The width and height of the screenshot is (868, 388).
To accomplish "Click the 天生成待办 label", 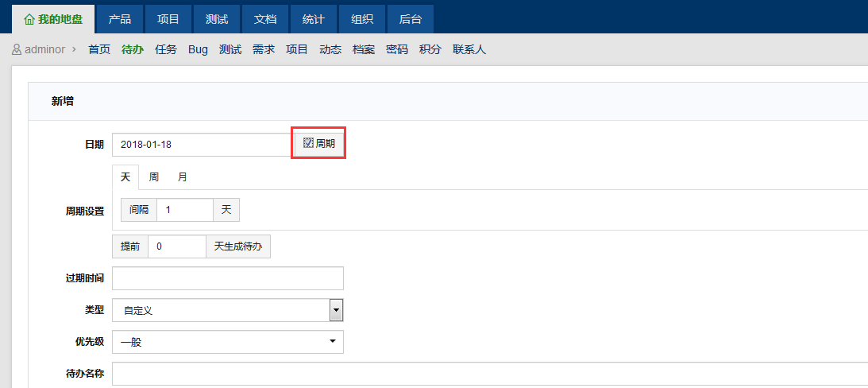I will tap(238, 246).
